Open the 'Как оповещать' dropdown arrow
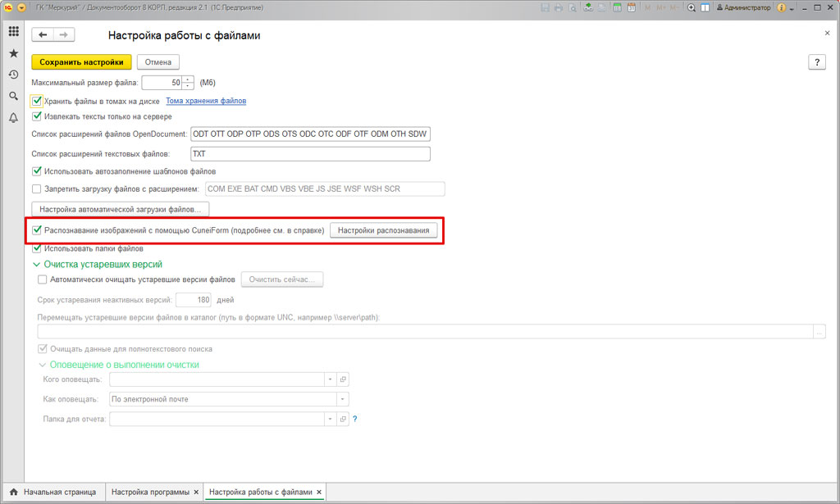The height and width of the screenshot is (504, 840). coord(342,399)
